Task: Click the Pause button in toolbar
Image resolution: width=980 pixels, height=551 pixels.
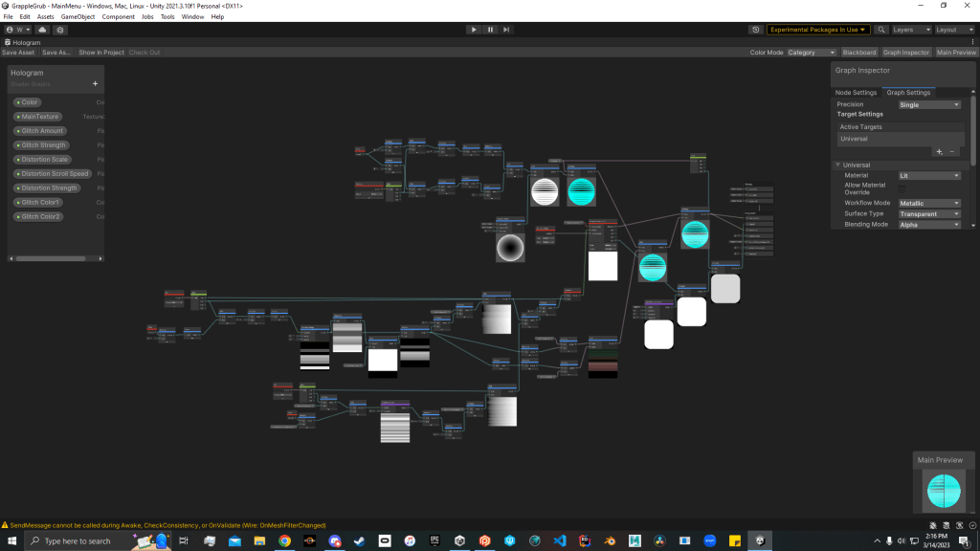Action: [490, 30]
